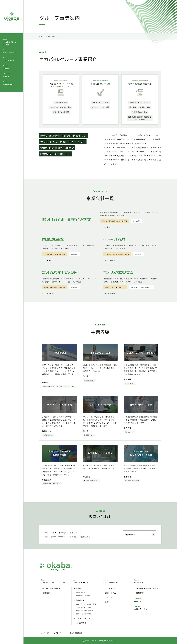The width and height of the screenshot is (177, 644).
Task: Click the okaba Holdings Group sidebar logo
Action: (12, 17)
